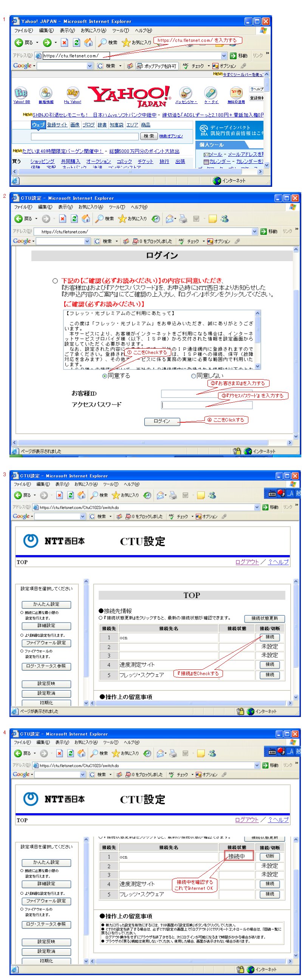This screenshot has height=980, width=302.
Task: Switch to the 画像 tab on Yahoo search
Action: (x=74, y=125)
